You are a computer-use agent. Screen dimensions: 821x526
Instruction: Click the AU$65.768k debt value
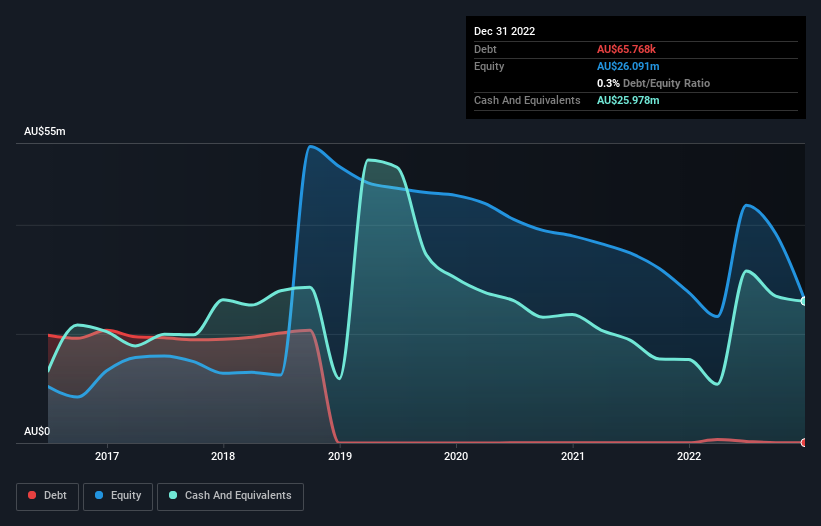[x=626, y=49]
